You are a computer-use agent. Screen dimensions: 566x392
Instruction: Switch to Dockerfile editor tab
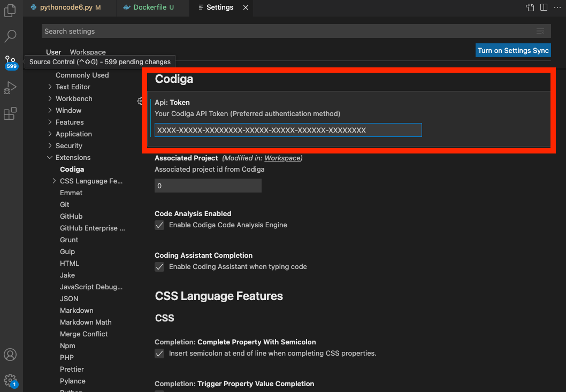click(x=152, y=7)
